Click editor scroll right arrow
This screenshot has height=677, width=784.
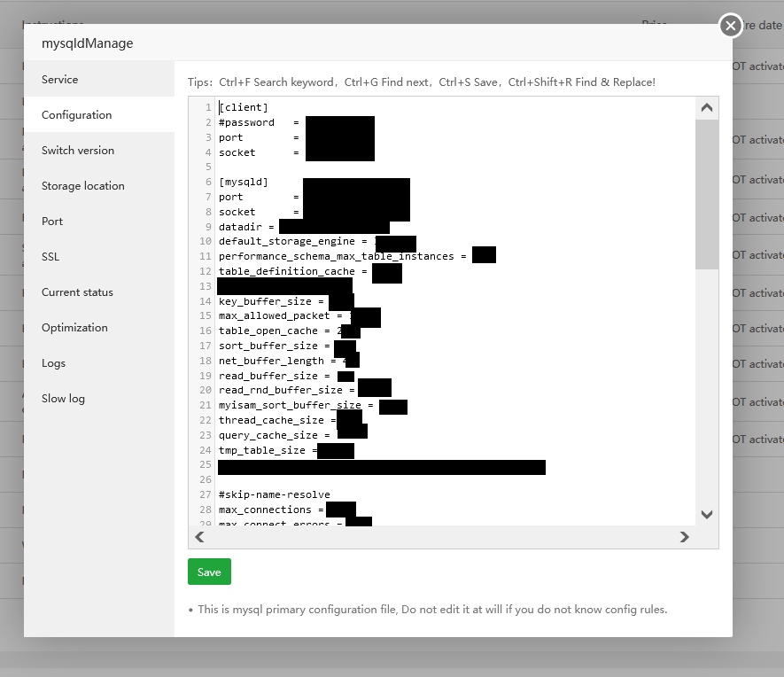[685, 537]
